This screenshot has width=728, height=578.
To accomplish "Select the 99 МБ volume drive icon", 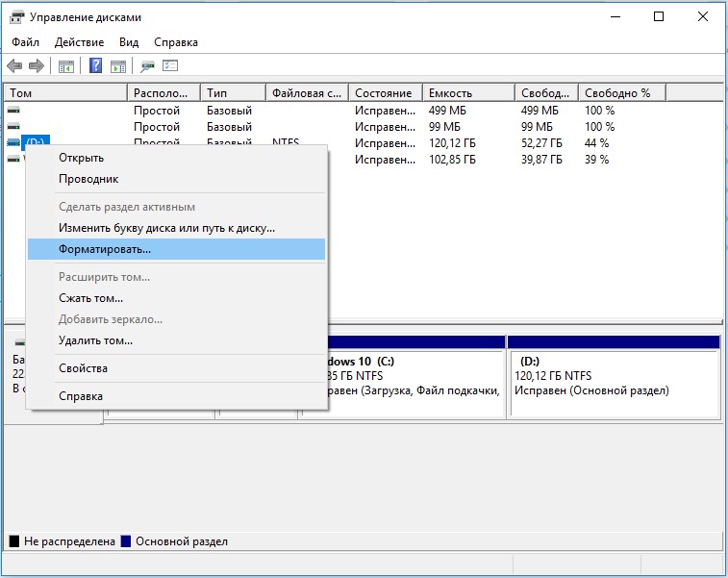I will tap(13, 126).
